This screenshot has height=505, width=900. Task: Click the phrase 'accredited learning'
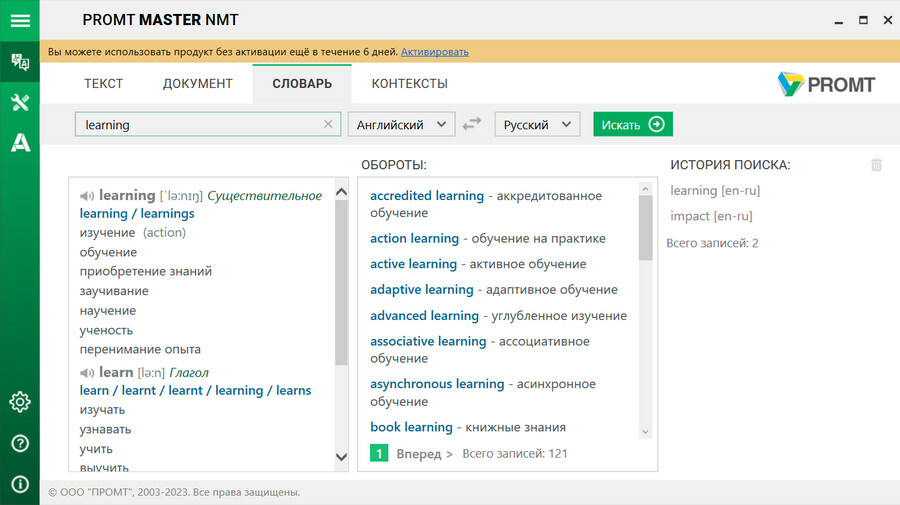click(x=427, y=196)
